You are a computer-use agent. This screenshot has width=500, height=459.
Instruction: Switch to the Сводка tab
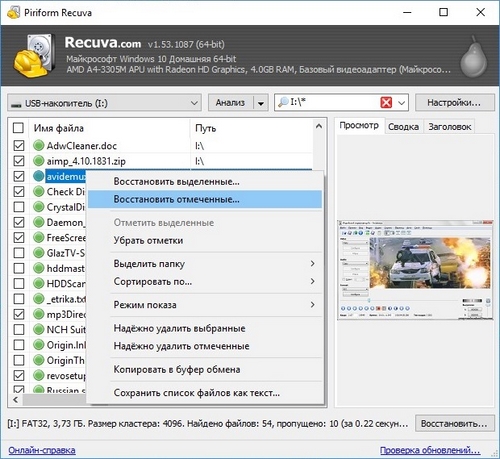coord(403,127)
